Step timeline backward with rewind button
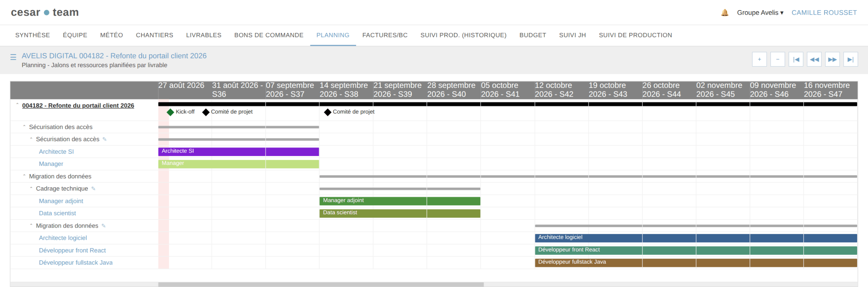868x287 pixels. pyautogui.click(x=814, y=59)
